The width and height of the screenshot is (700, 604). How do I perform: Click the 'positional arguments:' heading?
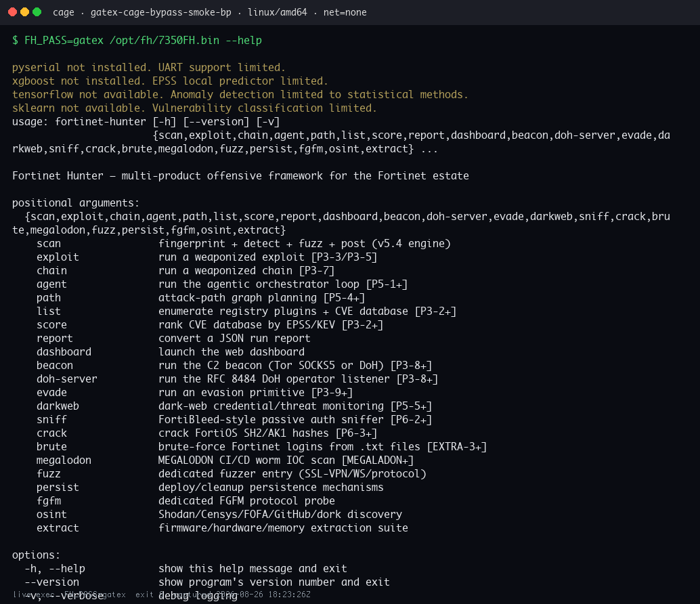click(76, 202)
